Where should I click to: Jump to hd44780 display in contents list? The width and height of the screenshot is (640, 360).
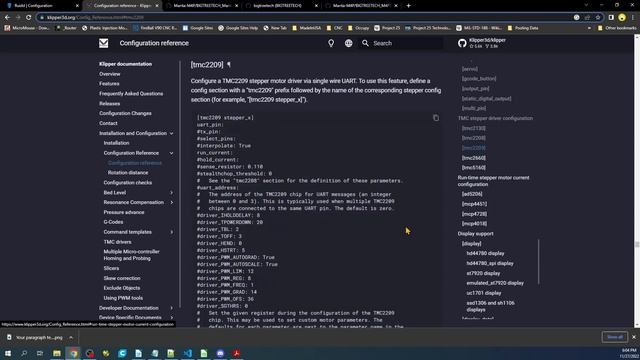tap(485, 253)
